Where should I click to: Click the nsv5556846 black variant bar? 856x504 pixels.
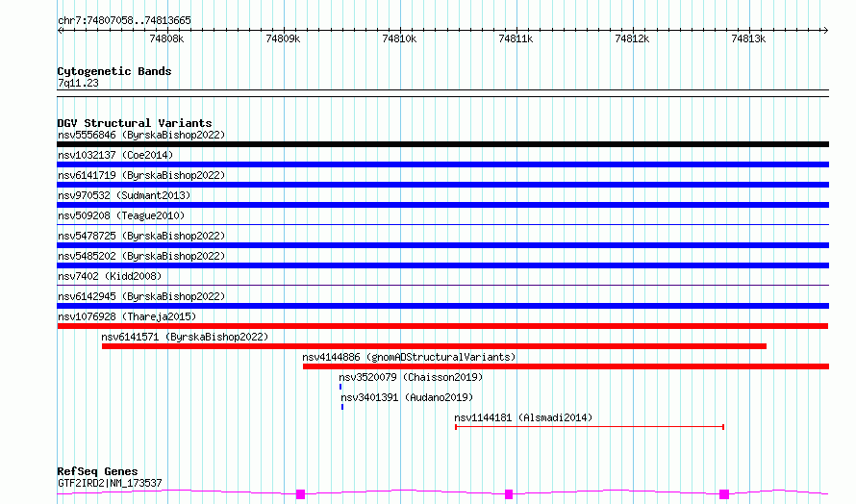pos(442,144)
